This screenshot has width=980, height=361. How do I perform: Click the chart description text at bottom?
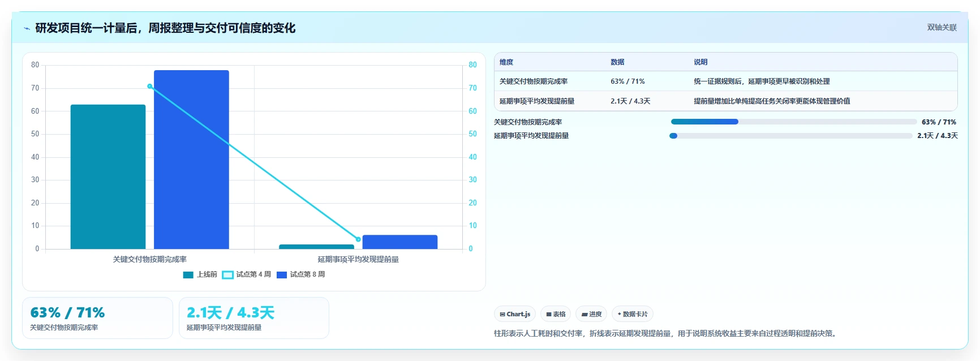pyautogui.click(x=665, y=333)
